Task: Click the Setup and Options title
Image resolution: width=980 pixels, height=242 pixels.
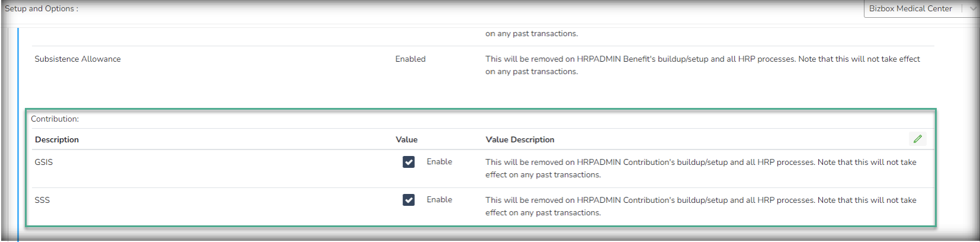Action: (41, 9)
